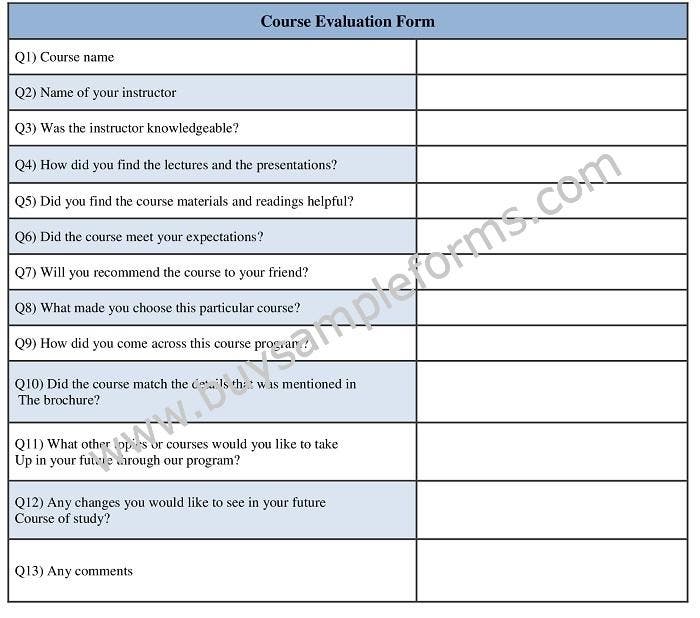The width and height of the screenshot is (700, 618).
Task: Click the answer field for Course name
Action: click(x=552, y=57)
